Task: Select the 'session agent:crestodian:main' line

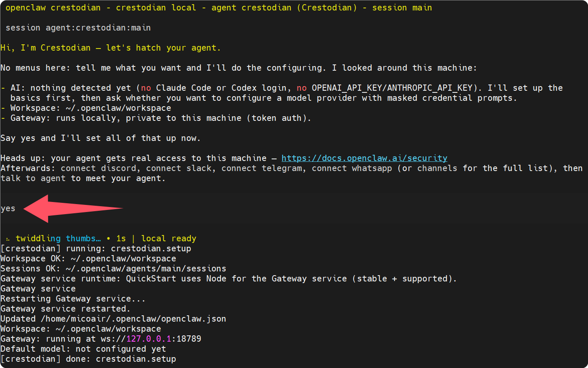Action: pos(78,28)
